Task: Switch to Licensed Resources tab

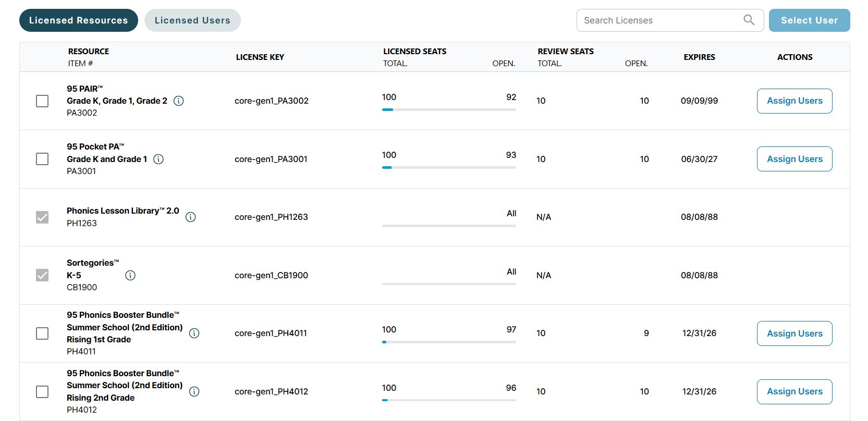Action: point(79,20)
